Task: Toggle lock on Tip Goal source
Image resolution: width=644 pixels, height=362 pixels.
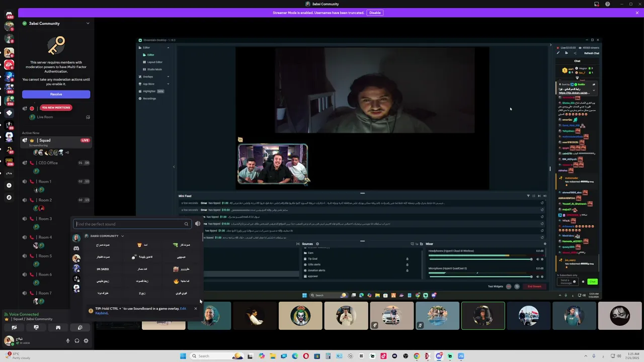Action: pos(407,259)
